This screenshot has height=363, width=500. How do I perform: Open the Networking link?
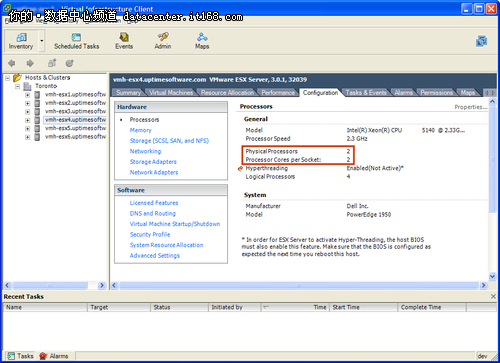coord(145,151)
